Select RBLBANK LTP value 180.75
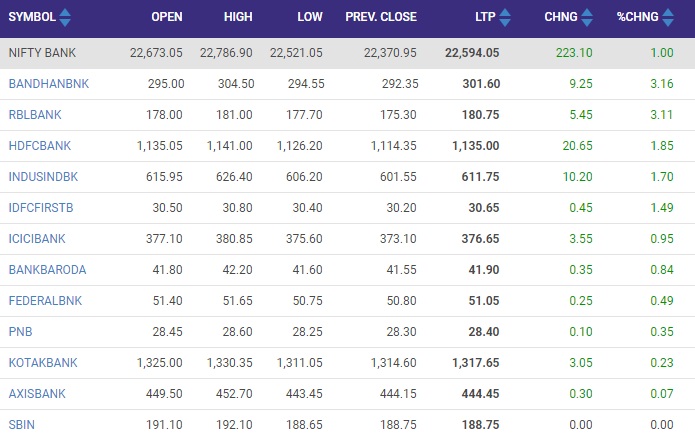The image size is (695, 438). (480, 115)
